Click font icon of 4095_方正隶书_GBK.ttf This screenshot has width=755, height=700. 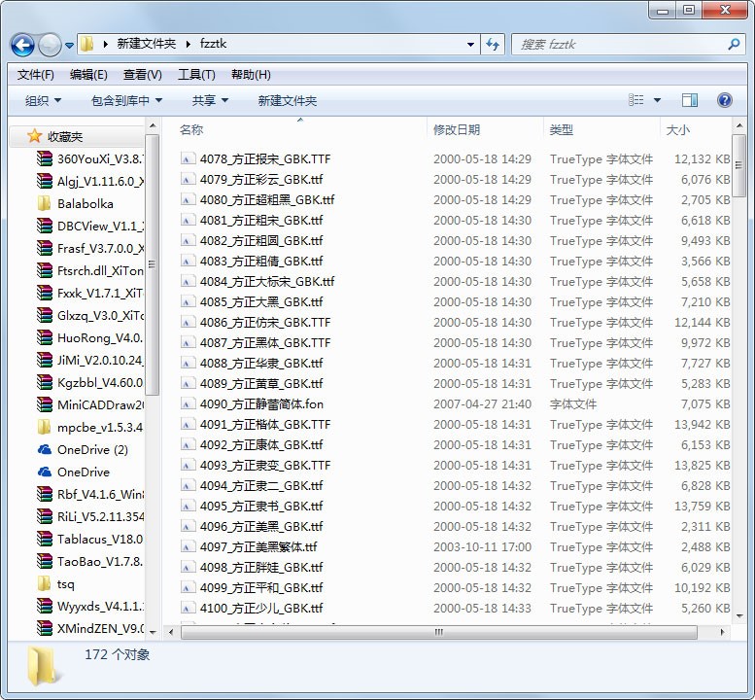[188, 506]
